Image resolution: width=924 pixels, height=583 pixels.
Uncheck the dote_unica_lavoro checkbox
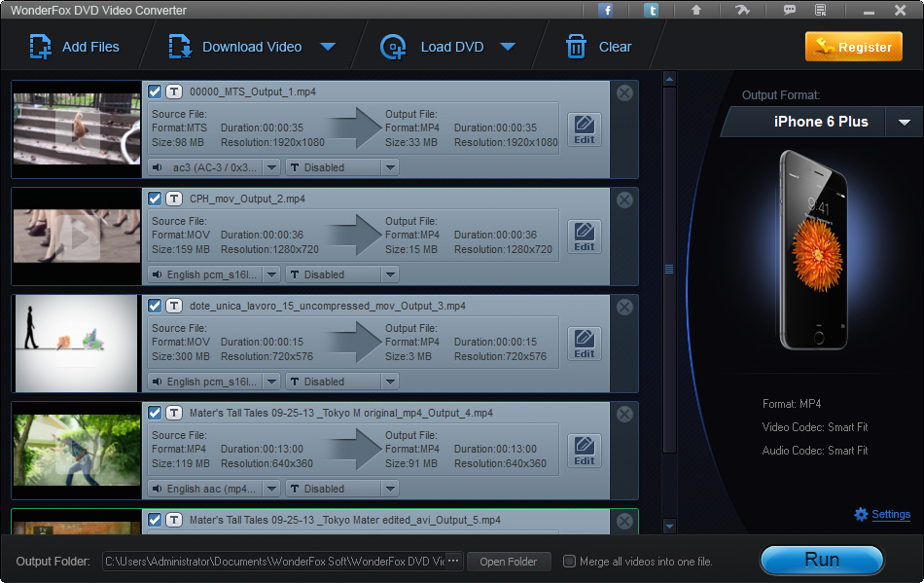click(x=155, y=306)
